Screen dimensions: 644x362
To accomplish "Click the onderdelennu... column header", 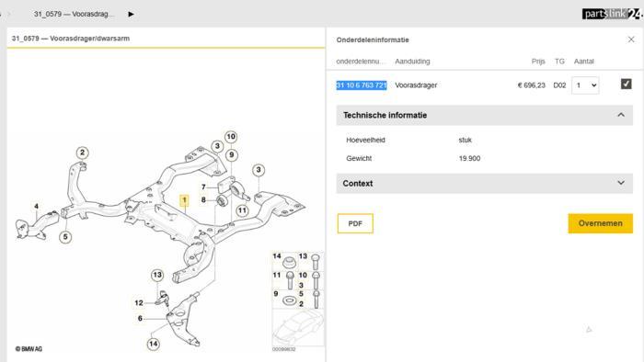I will 361,61.
